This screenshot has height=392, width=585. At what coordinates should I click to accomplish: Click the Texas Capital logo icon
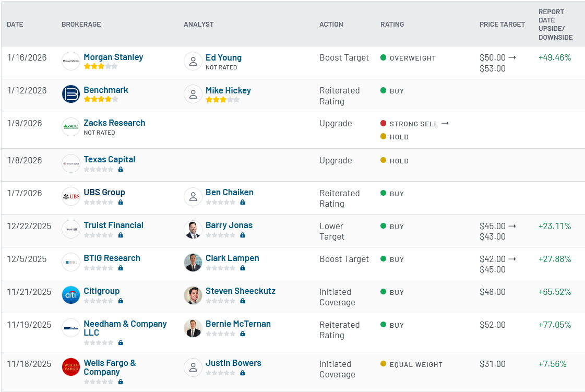71,163
